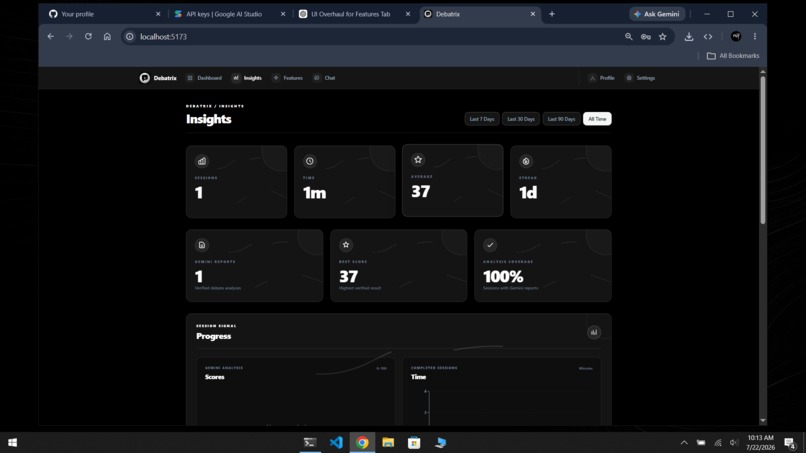The width and height of the screenshot is (806, 453).
Task: Bookmark this page with the star
Action: pyautogui.click(x=663, y=37)
